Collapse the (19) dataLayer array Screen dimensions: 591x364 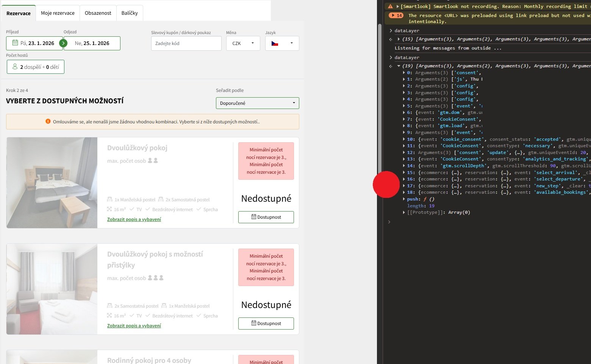[x=399, y=66]
